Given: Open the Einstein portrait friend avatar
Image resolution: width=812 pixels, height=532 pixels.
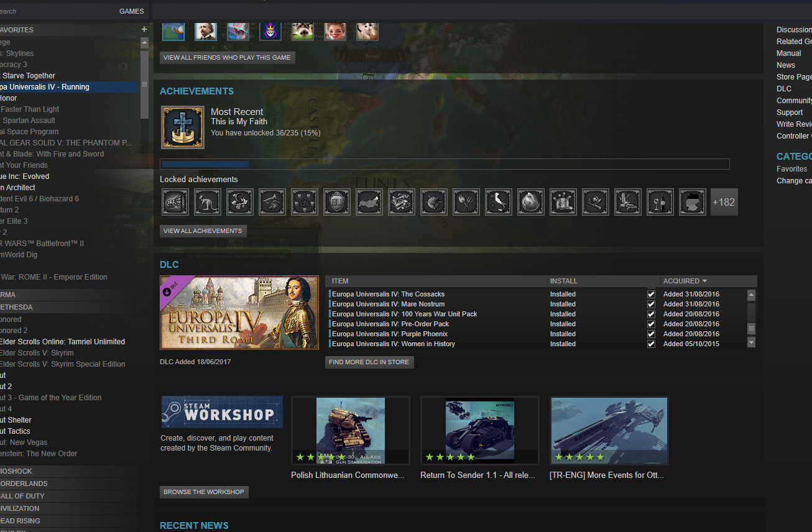Looking at the screenshot, I should (x=206, y=30).
